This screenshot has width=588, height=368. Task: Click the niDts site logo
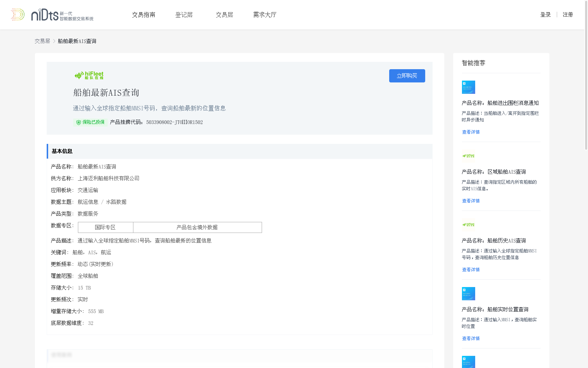pos(52,15)
